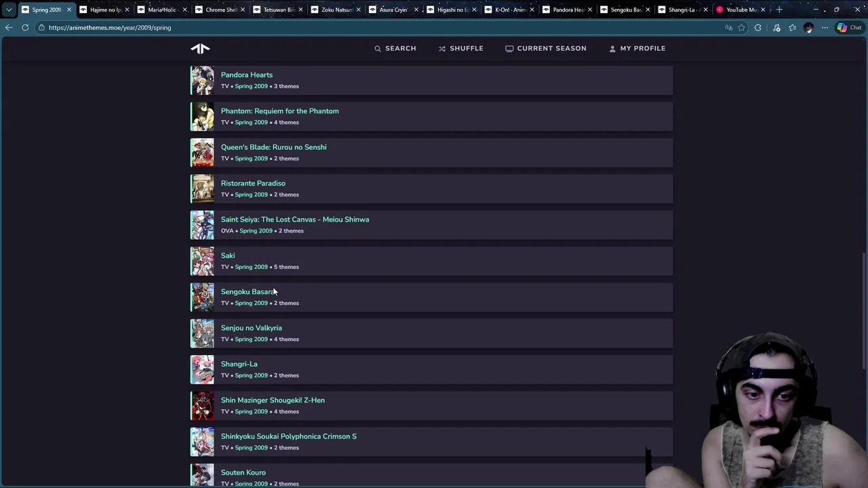Open Sengoku Basara anime link
868x488 pixels.
coord(248,291)
